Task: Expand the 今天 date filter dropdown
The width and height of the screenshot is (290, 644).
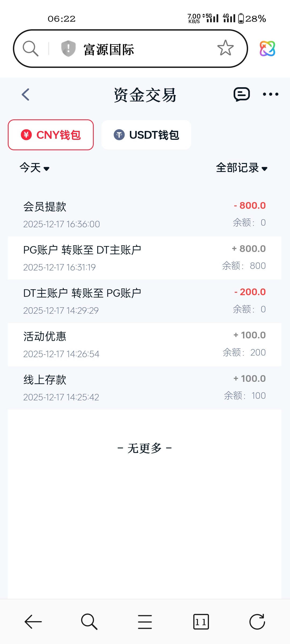Action: pos(34,168)
